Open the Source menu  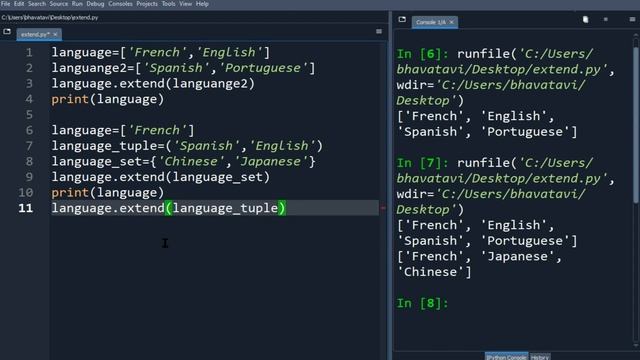59,4
